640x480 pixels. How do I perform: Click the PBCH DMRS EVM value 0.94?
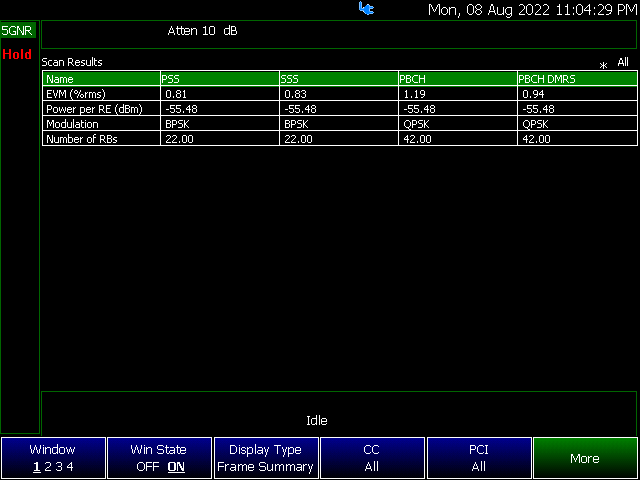[x=533, y=94]
